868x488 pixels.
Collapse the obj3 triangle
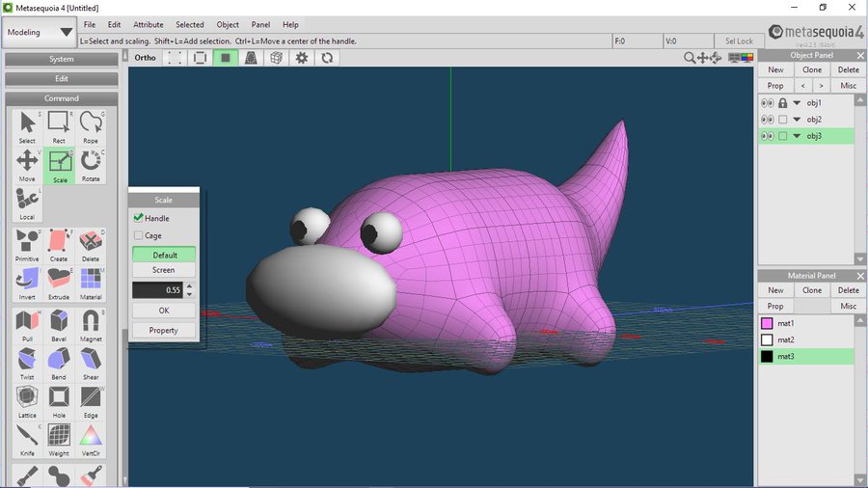(797, 136)
